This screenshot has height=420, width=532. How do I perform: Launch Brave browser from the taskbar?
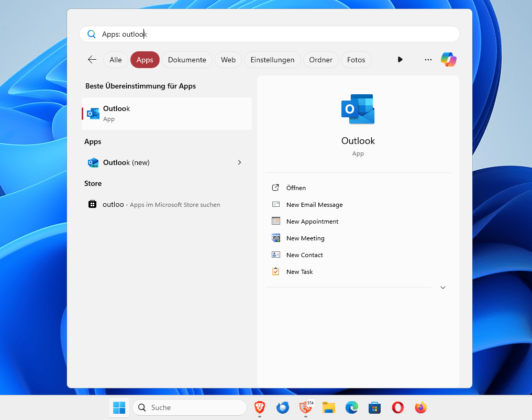pos(260,407)
